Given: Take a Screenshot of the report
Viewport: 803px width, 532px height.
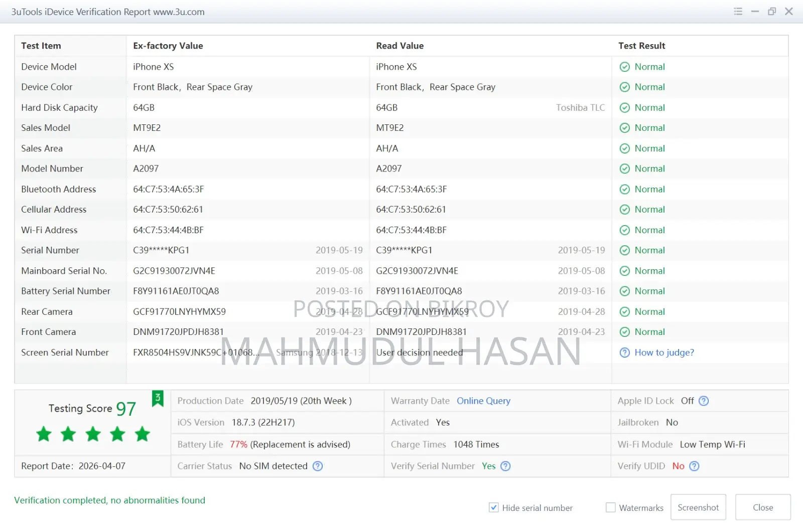Looking at the screenshot, I should pyautogui.click(x=698, y=507).
